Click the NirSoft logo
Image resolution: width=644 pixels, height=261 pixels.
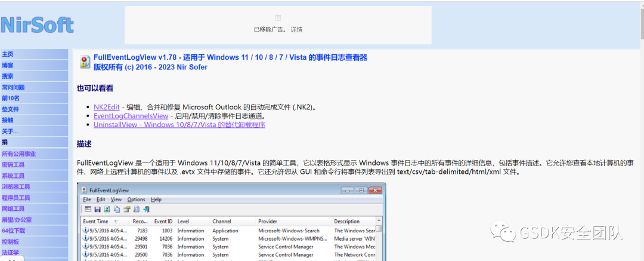37,24
